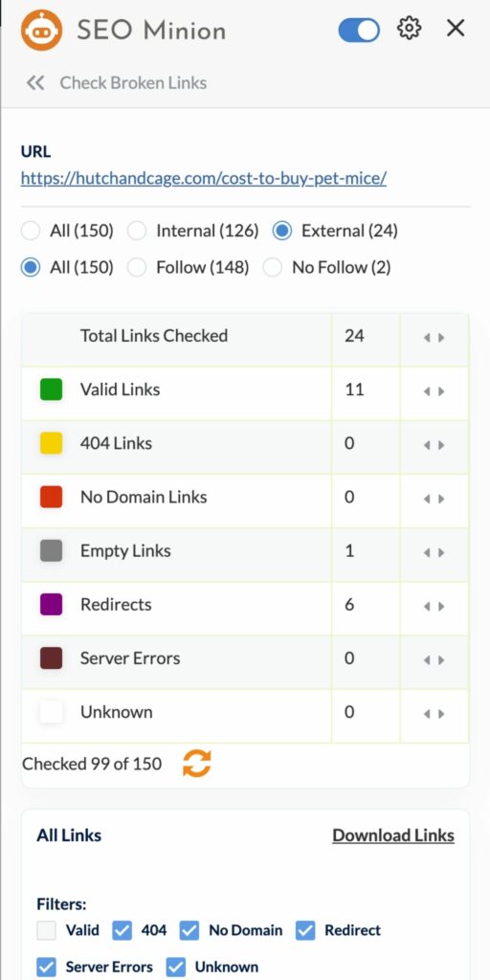The height and width of the screenshot is (980, 490).
Task: Choose No Follow (2) radio button
Action: click(273, 268)
